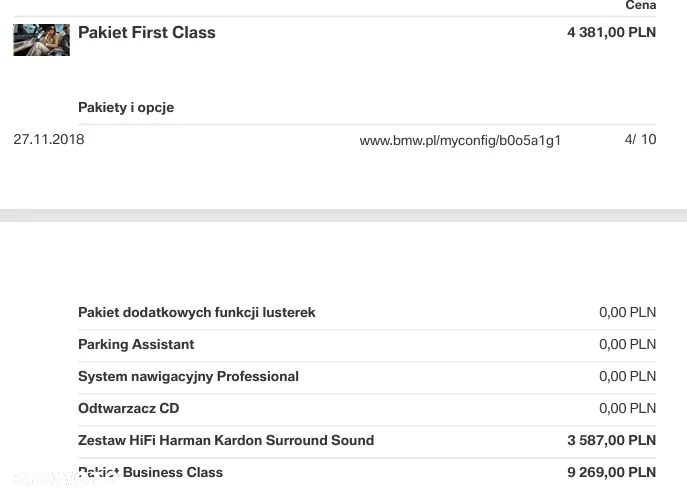Click the Pakiet First Class thumbnail image

coord(41,40)
